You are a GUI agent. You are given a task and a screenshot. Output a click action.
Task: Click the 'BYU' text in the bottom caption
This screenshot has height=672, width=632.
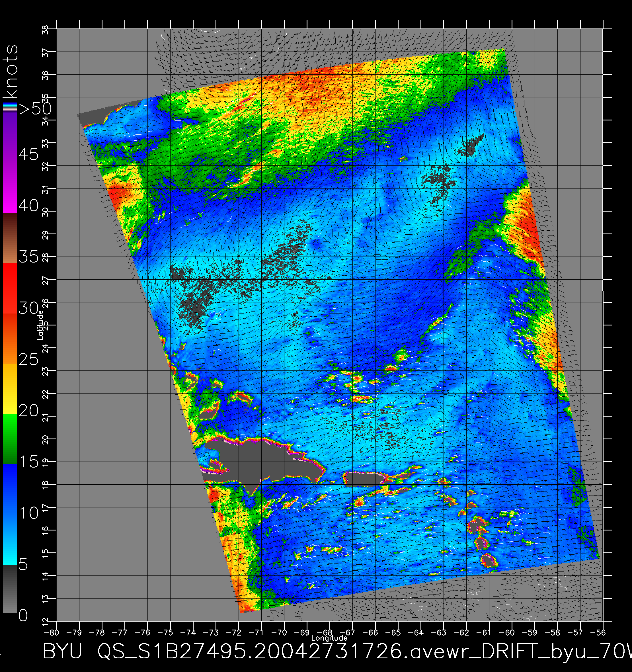point(63,651)
